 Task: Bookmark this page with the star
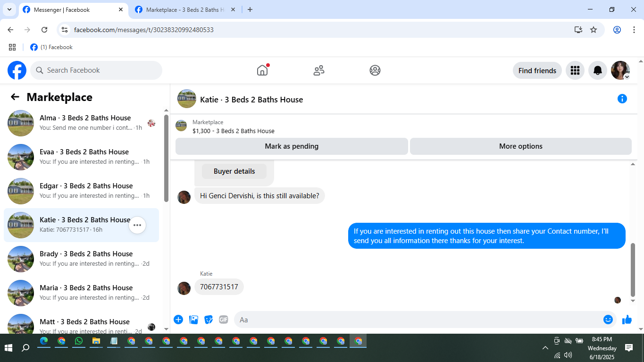tap(594, 30)
